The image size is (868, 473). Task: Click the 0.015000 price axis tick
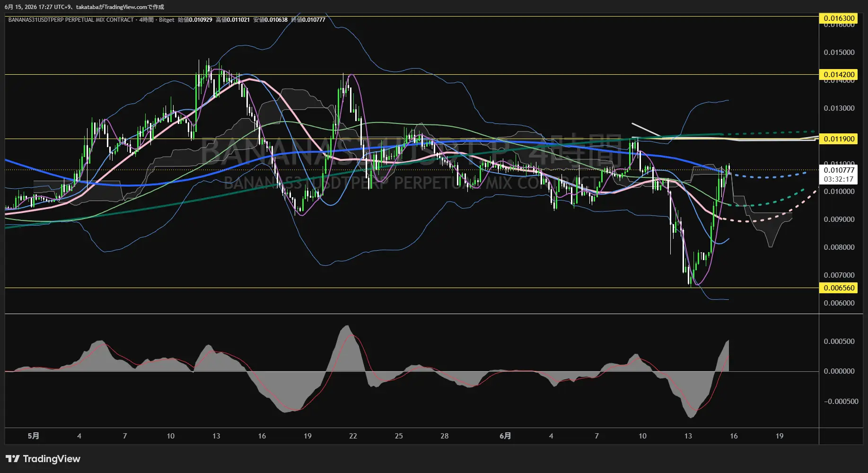point(839,53)
